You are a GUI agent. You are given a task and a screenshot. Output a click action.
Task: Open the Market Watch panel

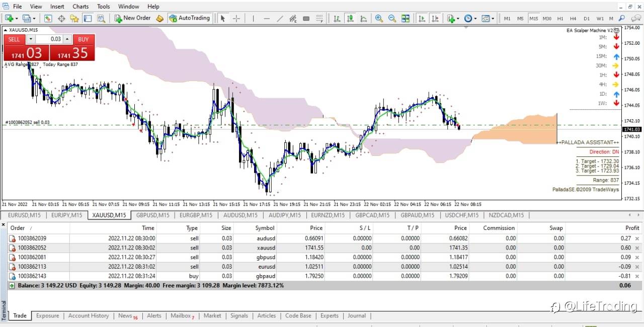(48, 18)
